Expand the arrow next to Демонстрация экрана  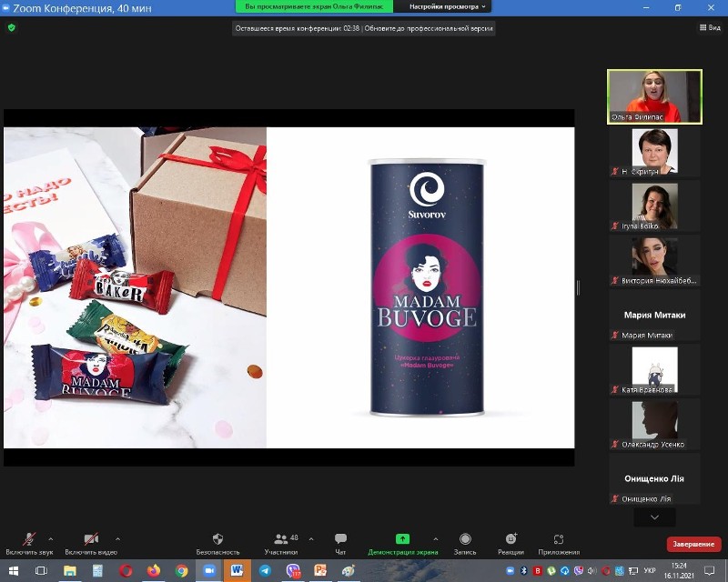(436, 539)
